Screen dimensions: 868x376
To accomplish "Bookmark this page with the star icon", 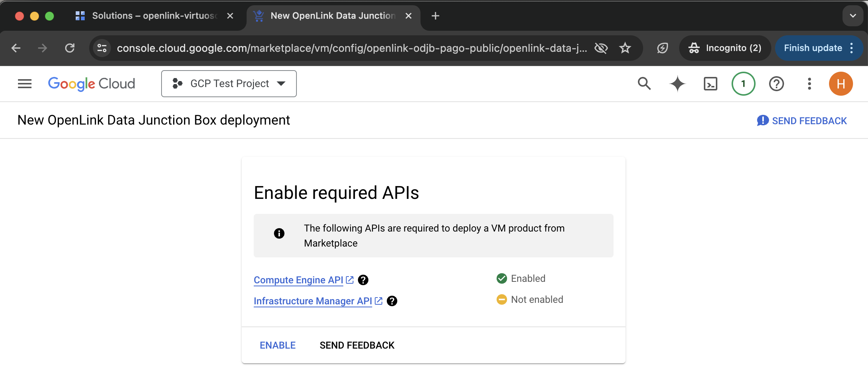I will [x=625, y=48].
